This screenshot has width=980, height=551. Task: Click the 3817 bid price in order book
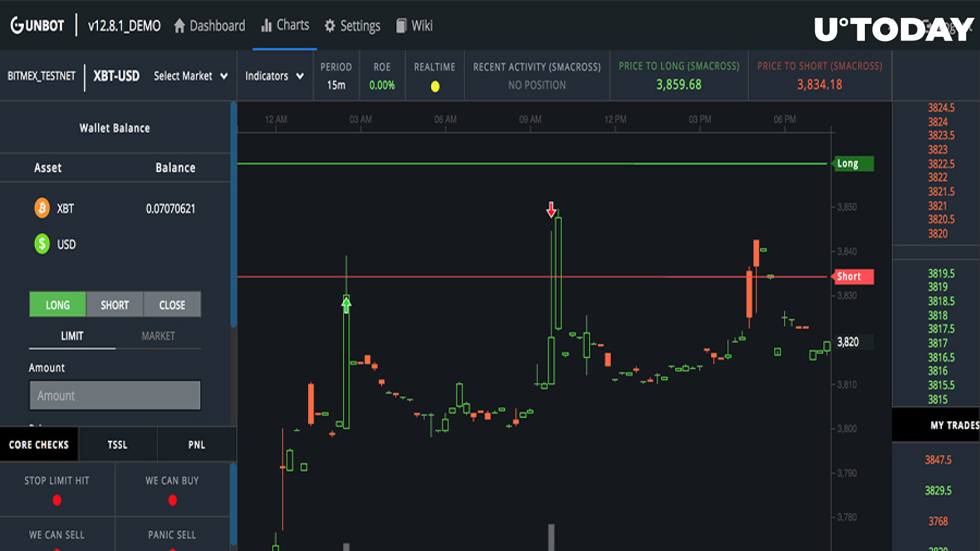click(938, 343)
